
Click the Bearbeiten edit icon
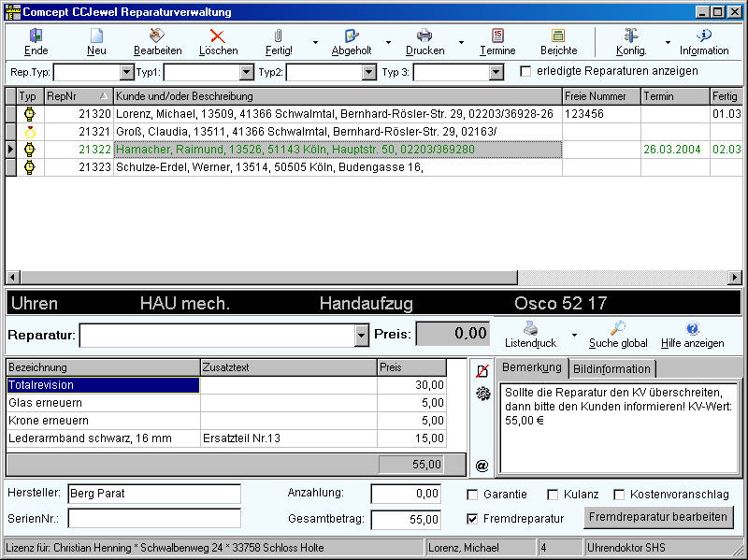click(x=157, y=36)
